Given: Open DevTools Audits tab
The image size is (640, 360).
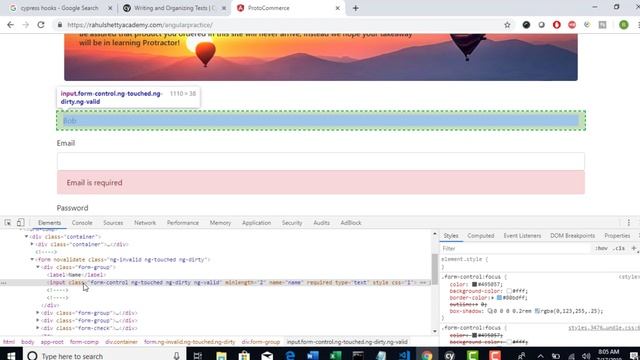Looking at the screenshot, I should point(321,223).
